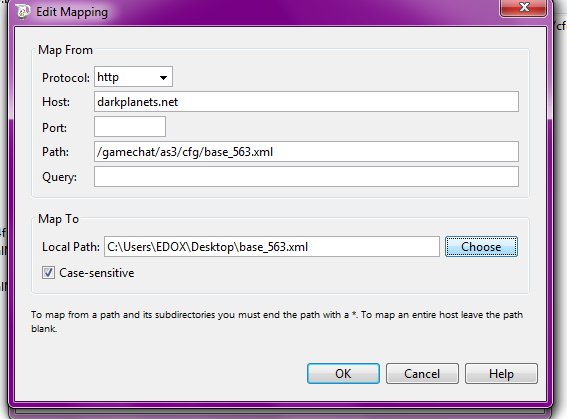
Task: Focus the empty Port field
Action: (130, 127)
